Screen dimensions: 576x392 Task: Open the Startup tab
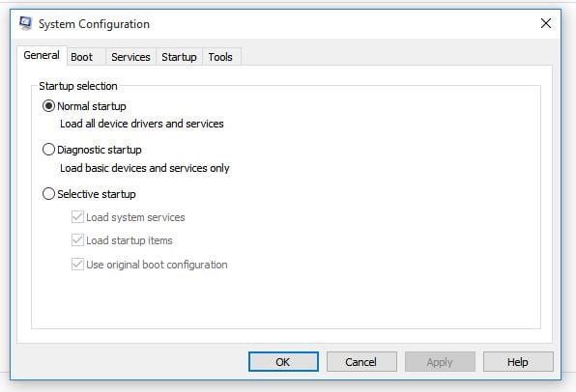179,57
